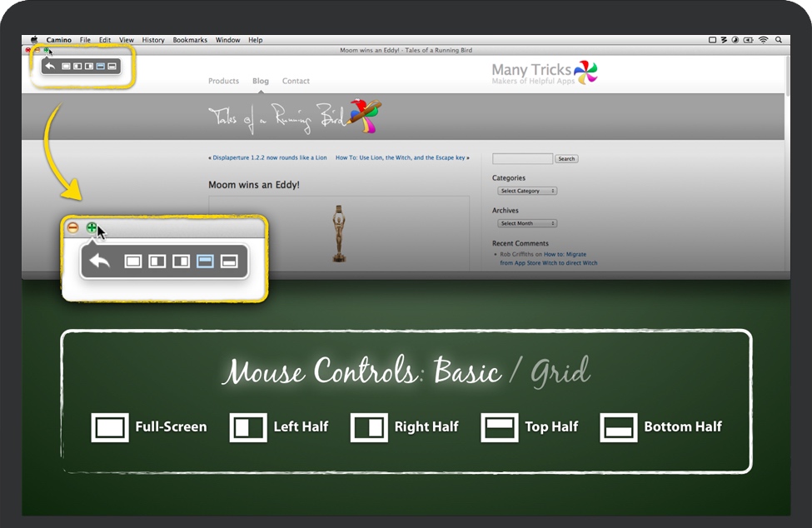This screenshot has width=812, height=528.
Task: Select Bottom Half icon in the enlarged Moom popup
Action: pyautogui.click(x=229, y=262)
